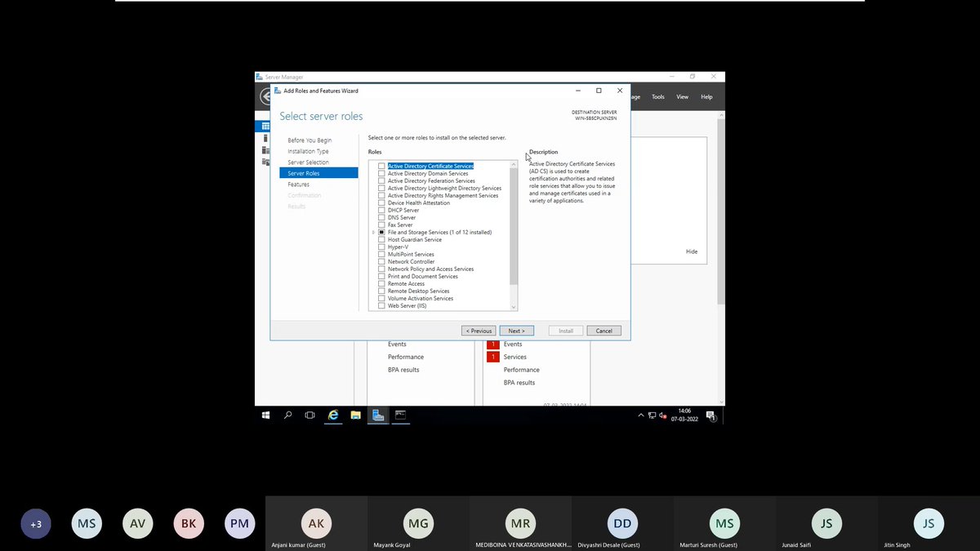Select the MultiPoint Services role text

click(x=411, y=255)
